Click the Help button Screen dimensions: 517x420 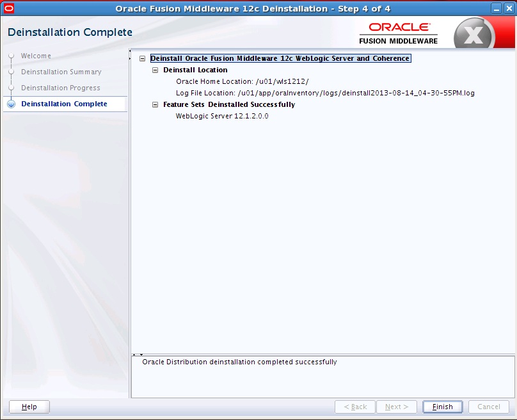[x=29, y=407]
